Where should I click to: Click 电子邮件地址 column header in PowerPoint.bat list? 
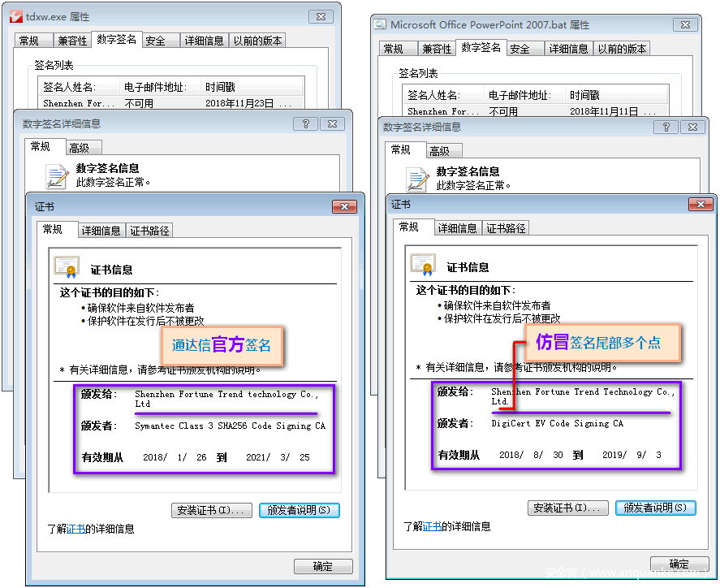(x=525, y=95)
